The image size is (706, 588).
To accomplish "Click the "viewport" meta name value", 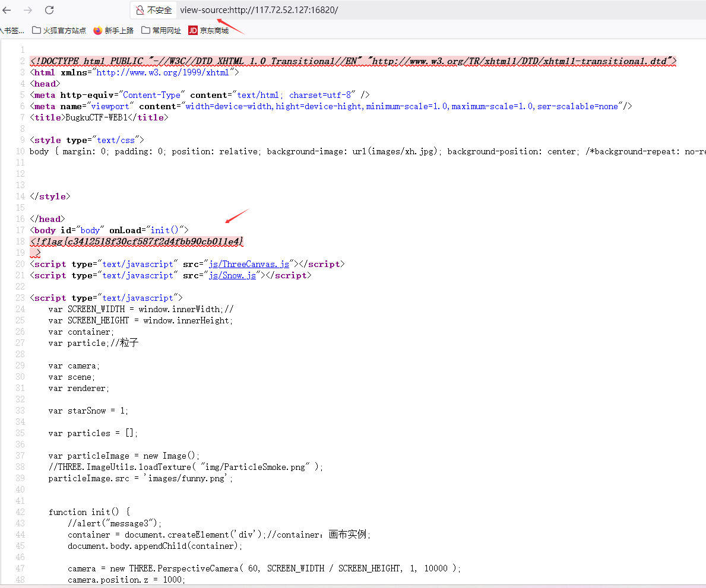I will (x=110, y=106).
